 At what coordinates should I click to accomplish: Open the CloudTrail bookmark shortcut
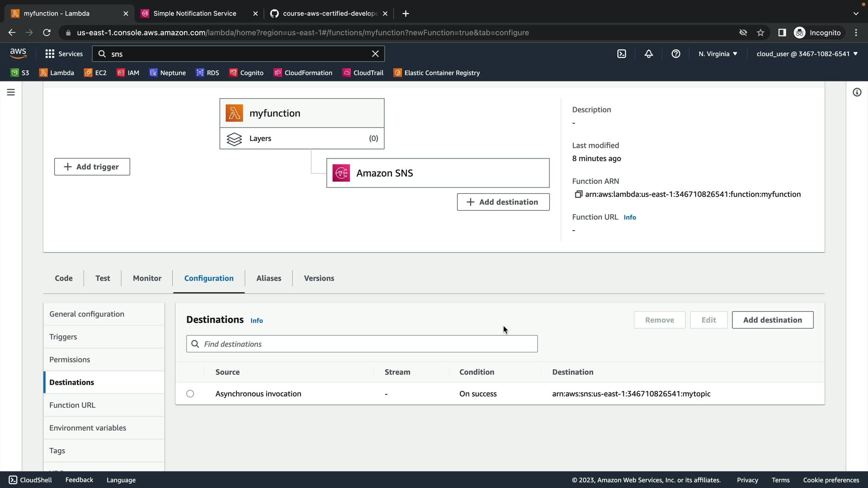click(363, 73)
